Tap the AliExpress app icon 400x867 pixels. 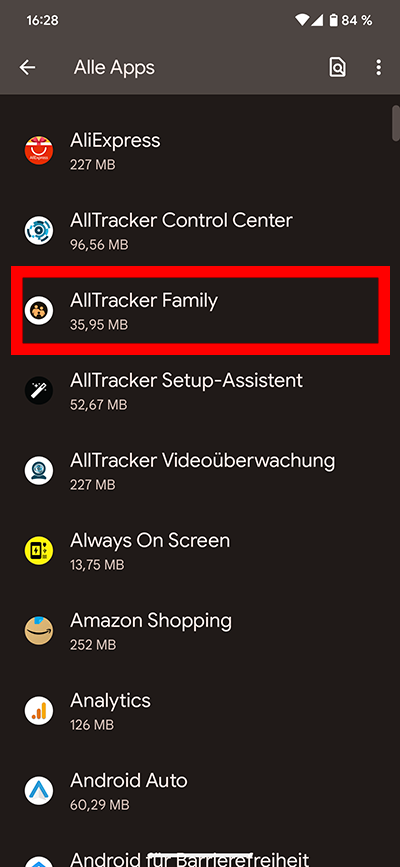39,150
